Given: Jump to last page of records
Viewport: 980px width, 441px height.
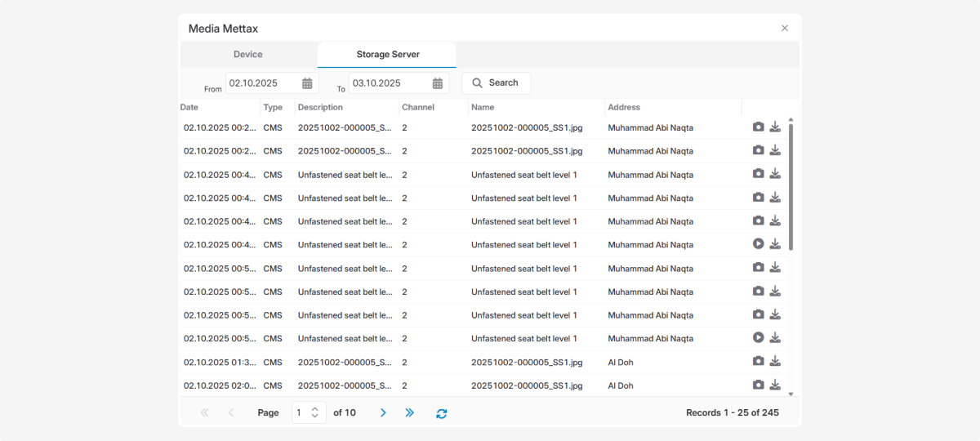Looking at the screenshot, I should [410, 413].
